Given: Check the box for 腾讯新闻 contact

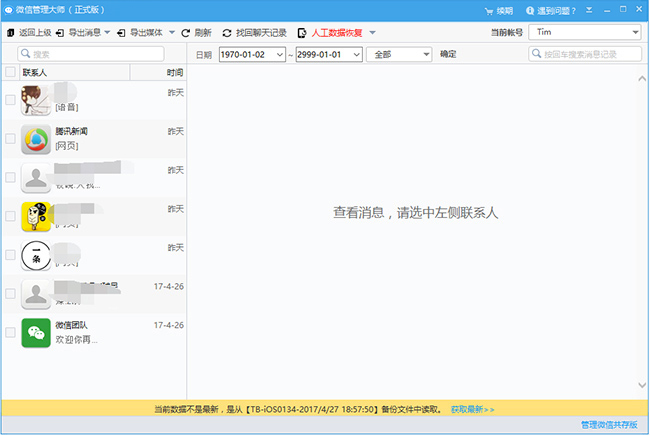Looking at the screenshot, I should [10, 139].
